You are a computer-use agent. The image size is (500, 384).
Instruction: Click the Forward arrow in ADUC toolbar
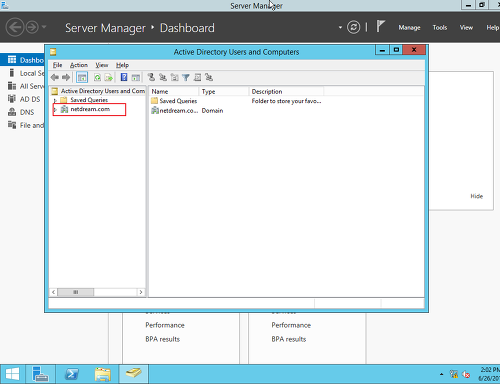click(66, 78)
